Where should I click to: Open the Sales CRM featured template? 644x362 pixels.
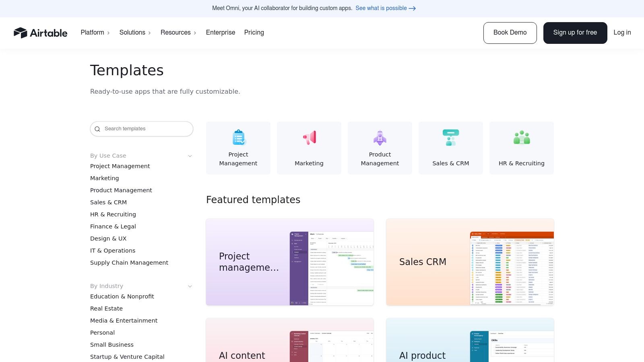coord(470,262)
